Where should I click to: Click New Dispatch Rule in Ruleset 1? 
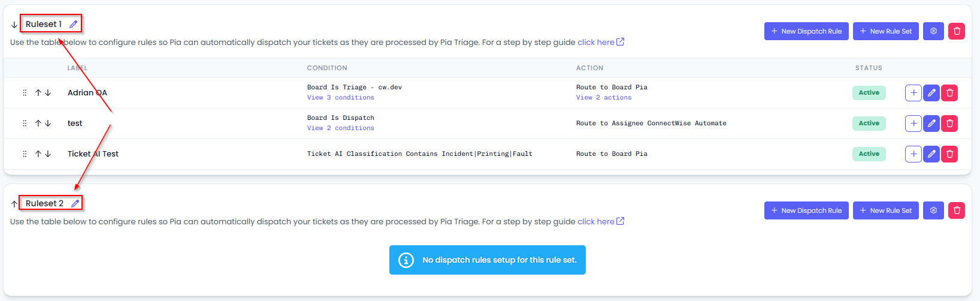[x=806, y=31]
